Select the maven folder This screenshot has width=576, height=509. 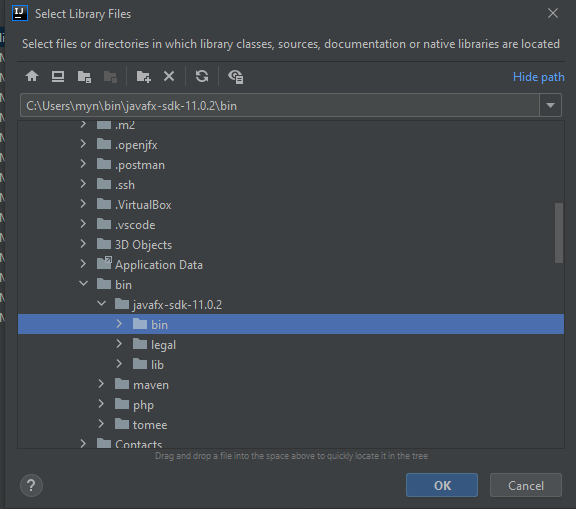pos(151,385)
